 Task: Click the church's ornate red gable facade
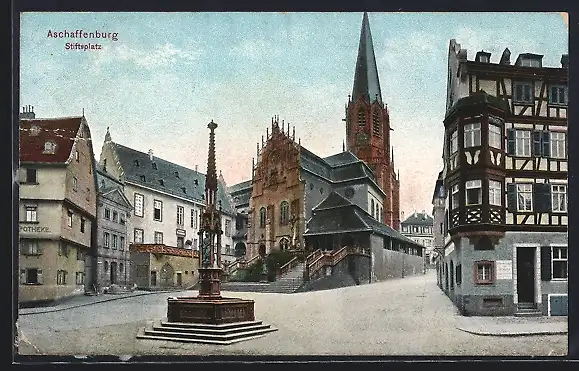pos(276,185)
